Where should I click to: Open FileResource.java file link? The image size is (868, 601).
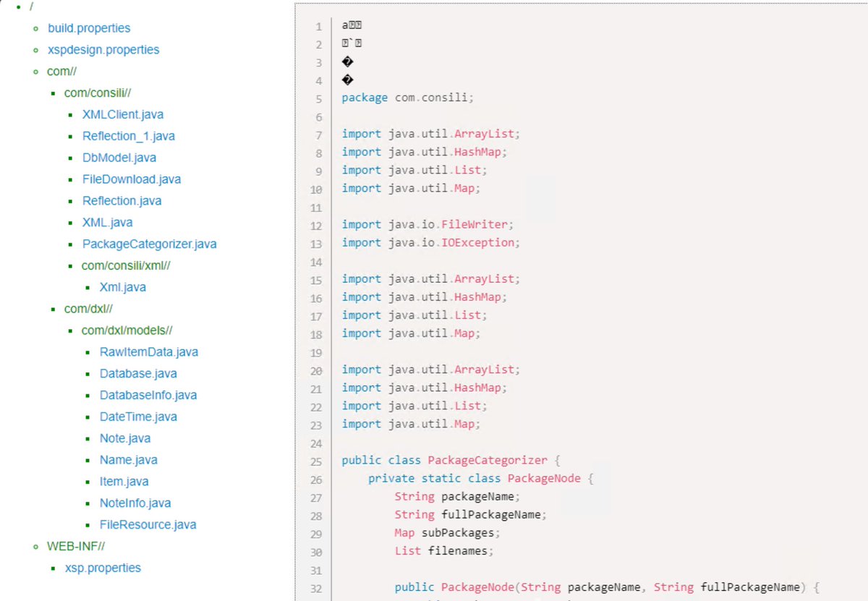148,524
